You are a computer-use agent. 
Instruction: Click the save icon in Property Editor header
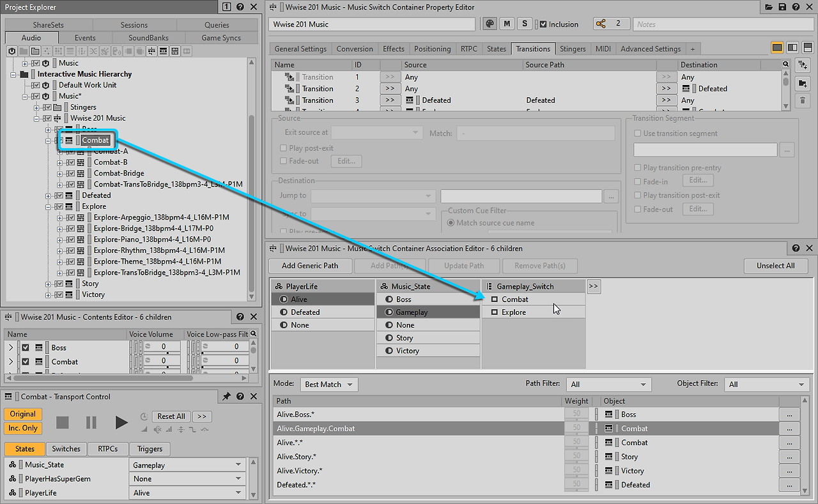click(x=783, y=7)
